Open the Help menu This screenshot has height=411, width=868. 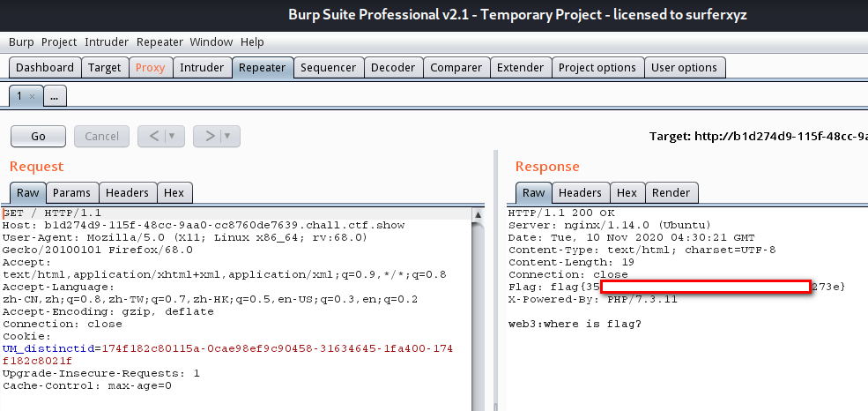pos(252,42)
